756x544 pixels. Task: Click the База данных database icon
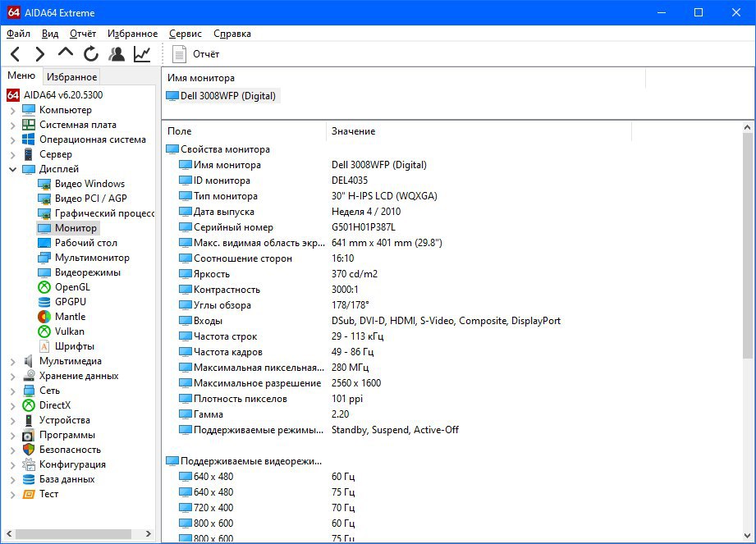(x=29, y=479)
